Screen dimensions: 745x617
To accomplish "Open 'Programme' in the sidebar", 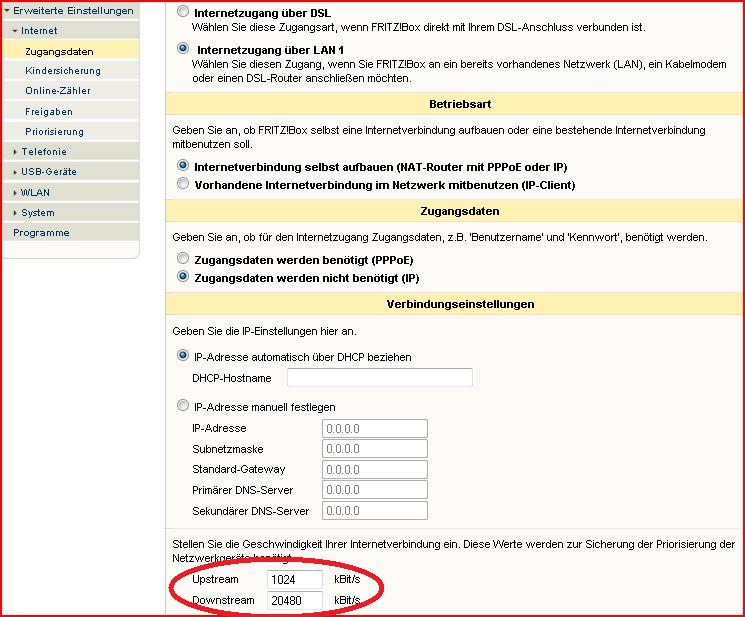I will click(x=41, y=233).
